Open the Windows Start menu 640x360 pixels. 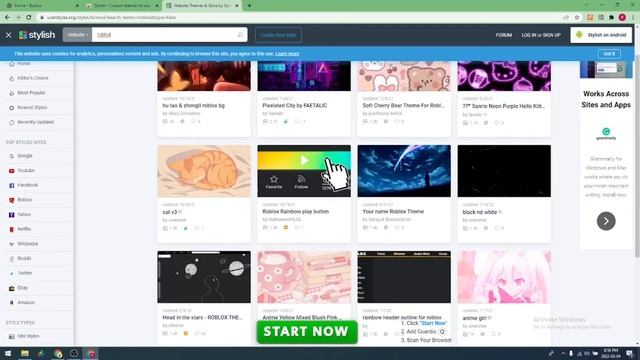point(8,353)
